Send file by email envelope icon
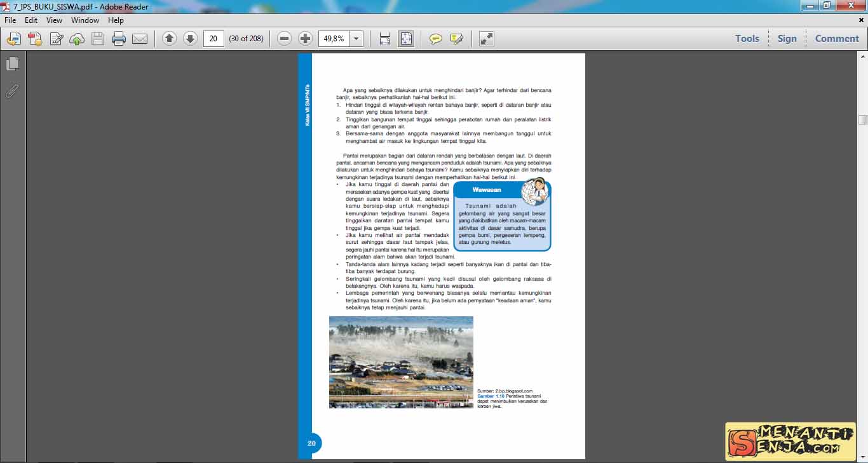Viewport: 868px width, 463px height. [140, 39]
